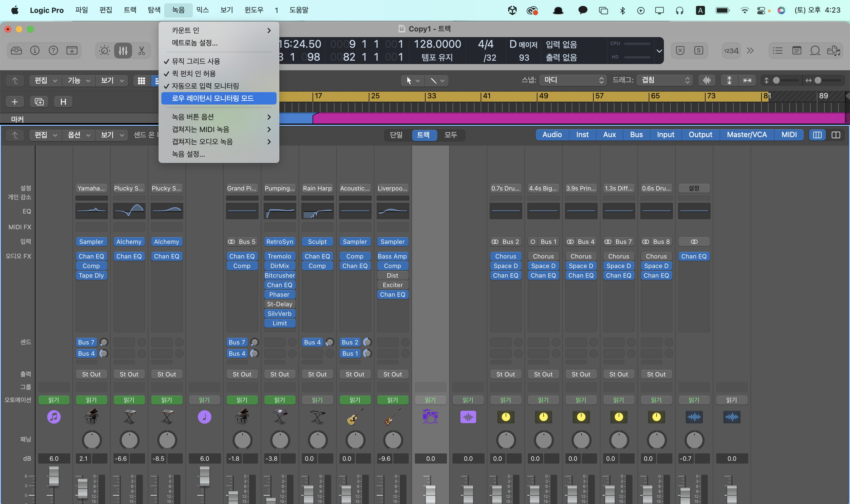Open the Library inbox icon in toolbar

click(16, 51)
